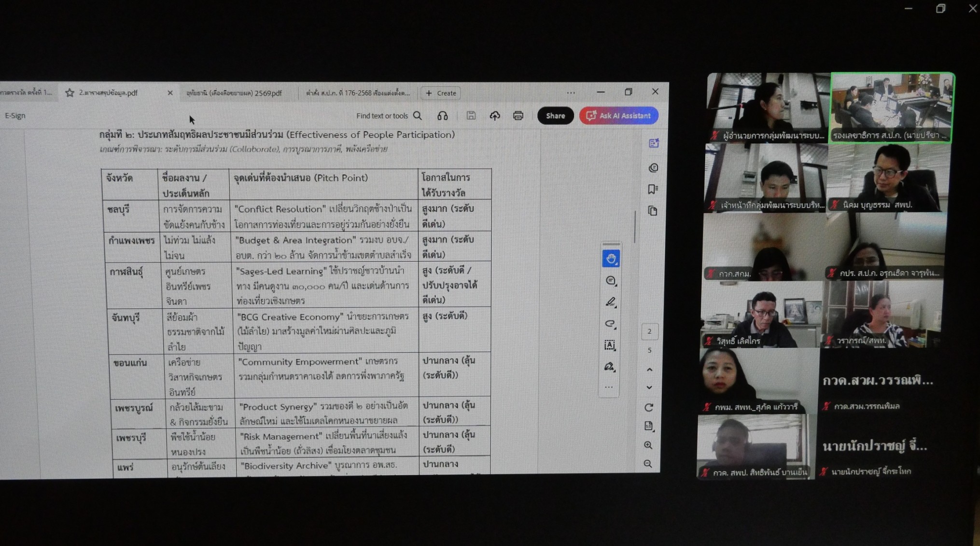Click the Read Aloud headphones icon
The height and width of the screenshot is (546, 980).
pos(442,116)
